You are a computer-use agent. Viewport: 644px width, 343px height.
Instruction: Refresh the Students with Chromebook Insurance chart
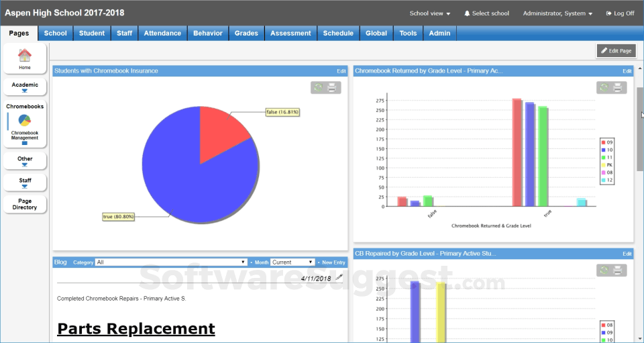[318, 87]
